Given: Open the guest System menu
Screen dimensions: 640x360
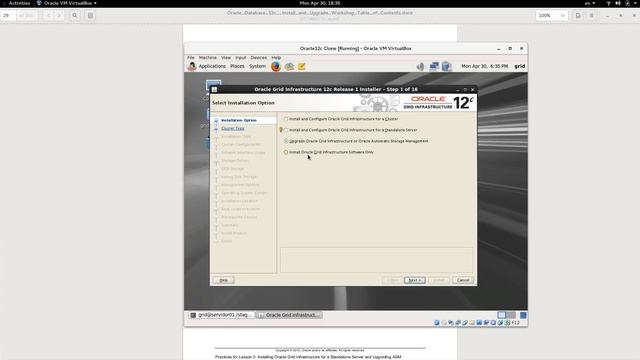Looking at the screenshot, I should (x=257, y=66).
